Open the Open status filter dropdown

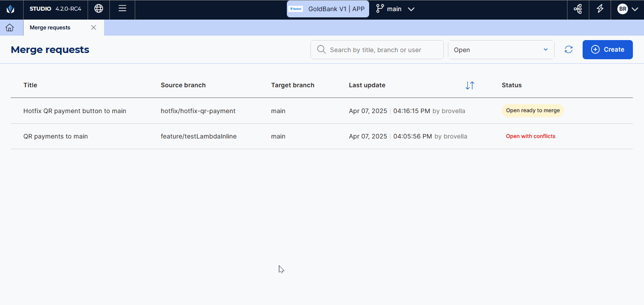coord(501,50)
